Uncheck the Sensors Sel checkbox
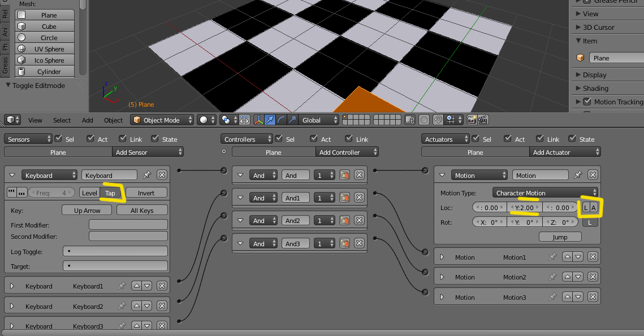 tap(59, 139)
